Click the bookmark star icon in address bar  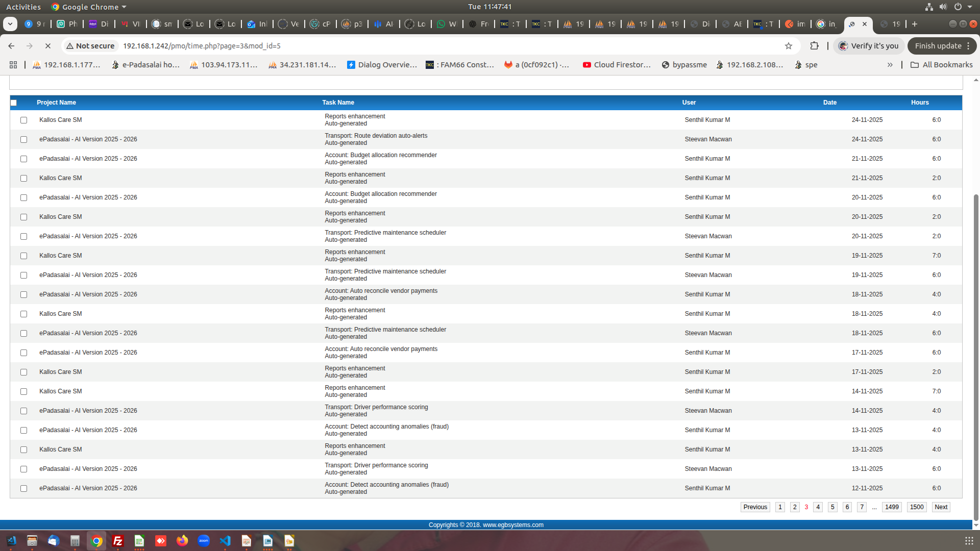(x=789, y=46)
